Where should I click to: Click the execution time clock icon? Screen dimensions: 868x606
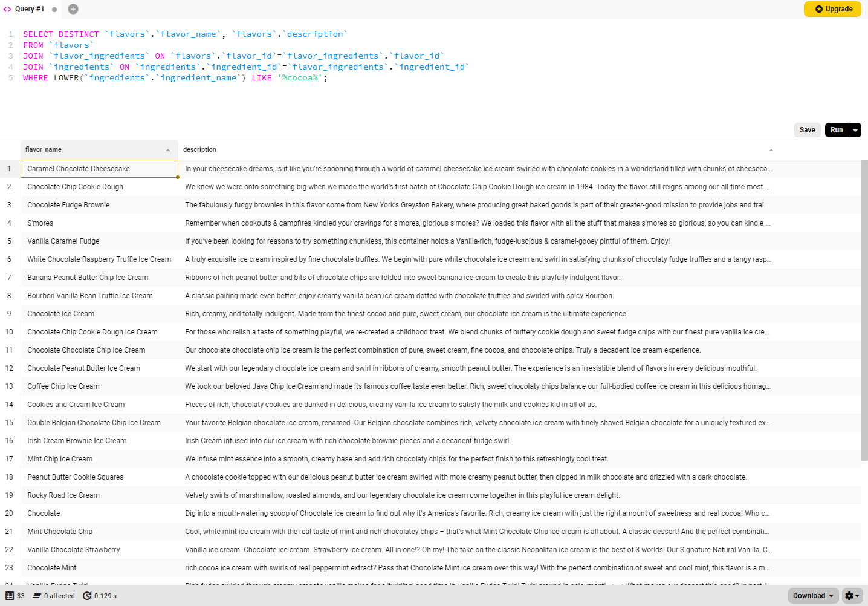pos(87,596)
